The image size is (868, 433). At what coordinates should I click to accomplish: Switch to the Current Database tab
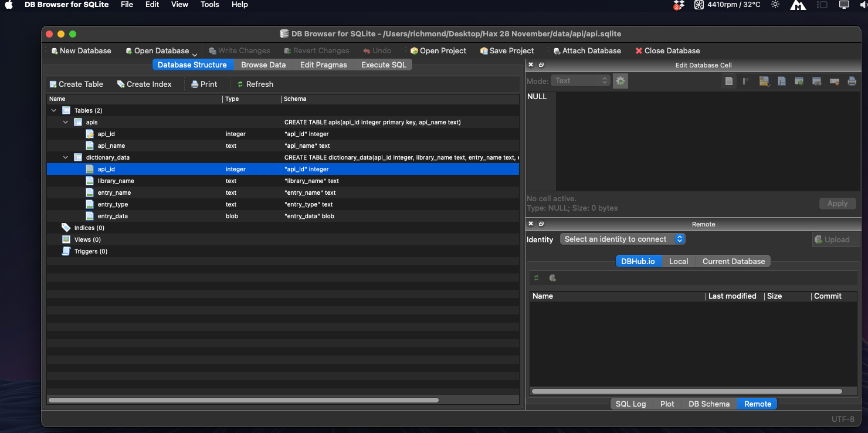(x=734, y=261)
